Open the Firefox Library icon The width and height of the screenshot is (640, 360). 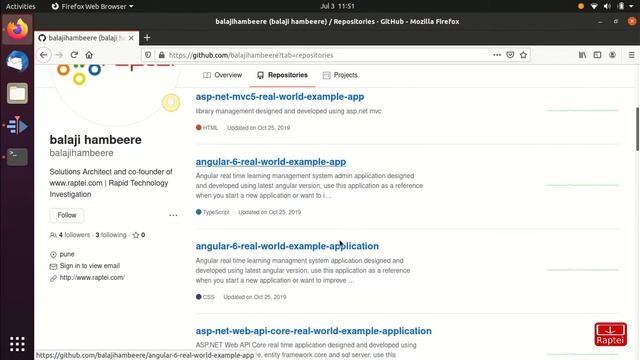(582, 55)
